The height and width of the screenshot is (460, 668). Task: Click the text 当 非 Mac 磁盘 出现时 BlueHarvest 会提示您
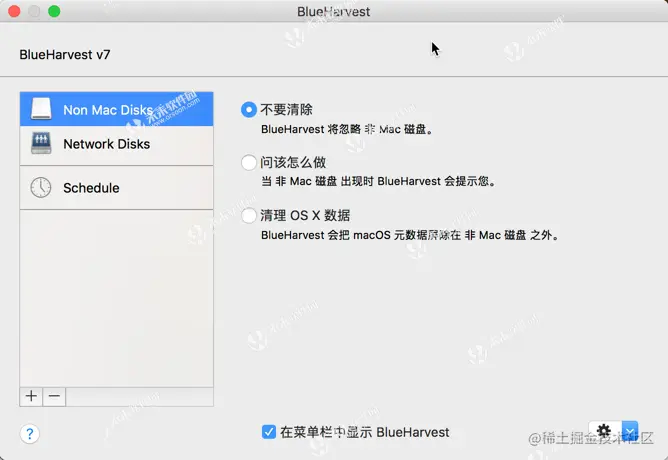point(378,181)
